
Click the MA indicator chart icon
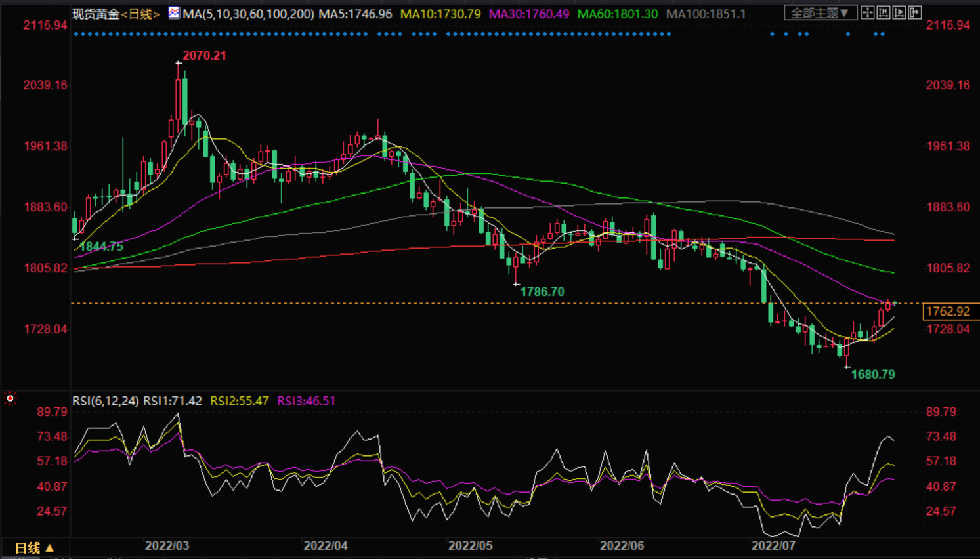click(x=174, y=12)
